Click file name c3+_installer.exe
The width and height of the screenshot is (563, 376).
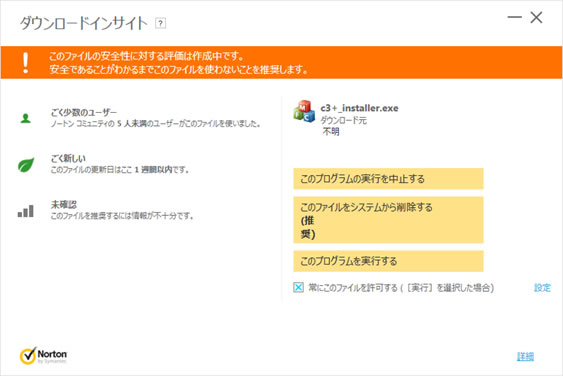click(x=359, y=108)
